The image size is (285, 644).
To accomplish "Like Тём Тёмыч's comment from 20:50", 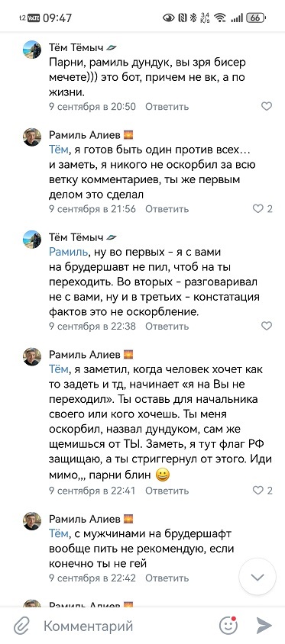I will point(267,106).
